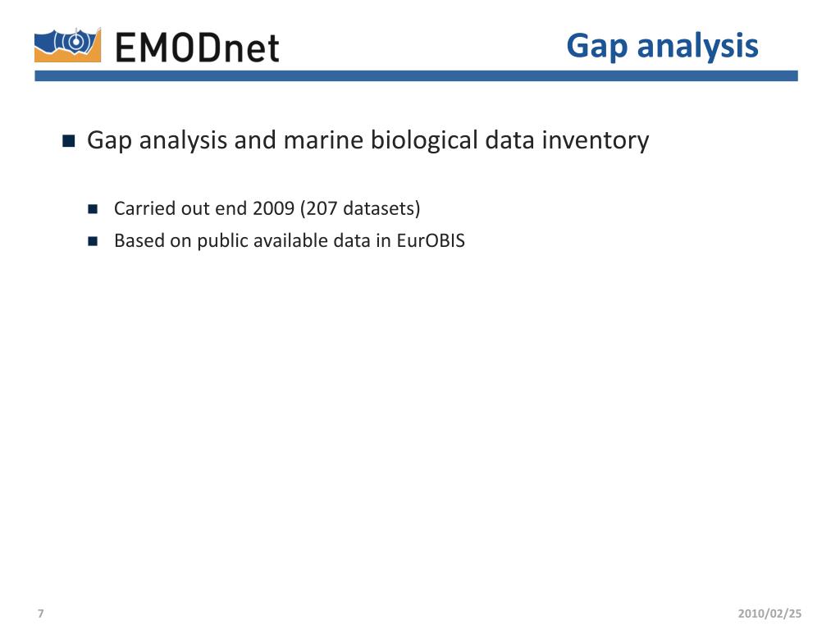Screen dimensions: 840x630
Task: Click the EMODnet wordmark text
Action: pos(197,48)
